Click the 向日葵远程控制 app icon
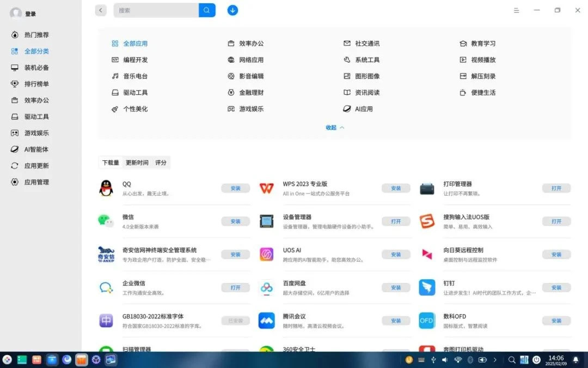This screenshot has width=588, height=368. click(427, 254)
